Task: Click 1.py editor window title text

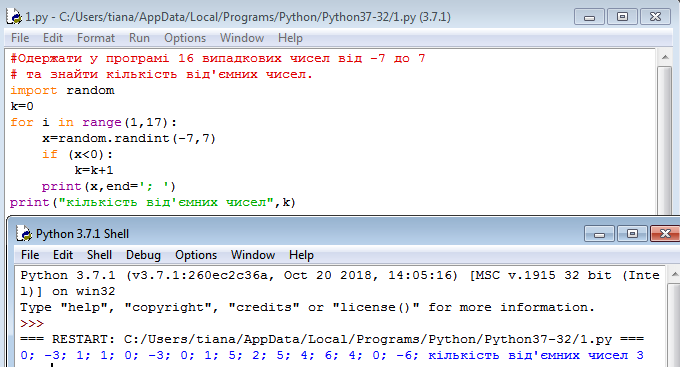Action: [x=238, y=17]
